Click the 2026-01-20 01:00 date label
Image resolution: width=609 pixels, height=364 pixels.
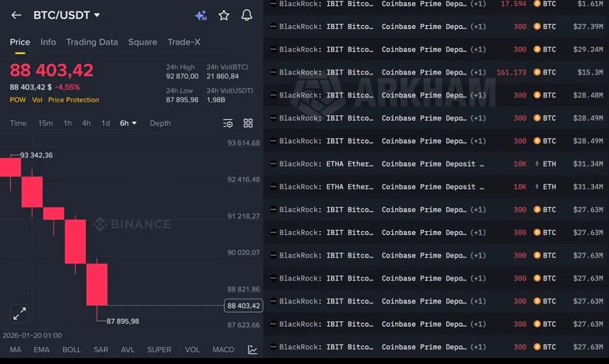pyautogui.click(x=32, y=335)
